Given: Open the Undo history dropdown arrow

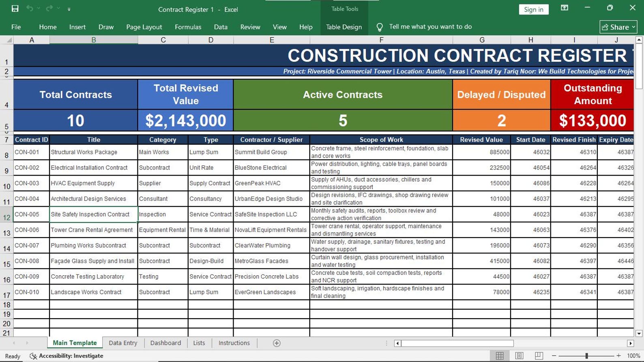Looking at the screenshot, I should point(39,9).
